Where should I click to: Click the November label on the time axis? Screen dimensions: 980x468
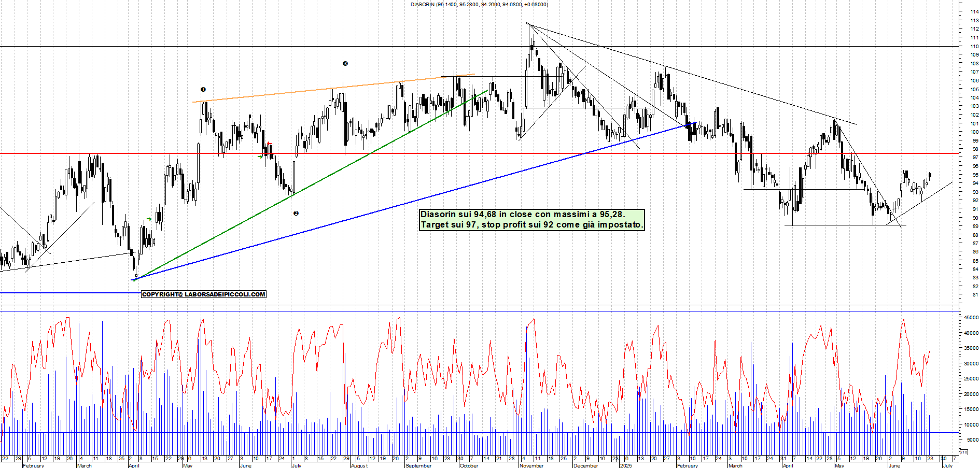[531, 465]
